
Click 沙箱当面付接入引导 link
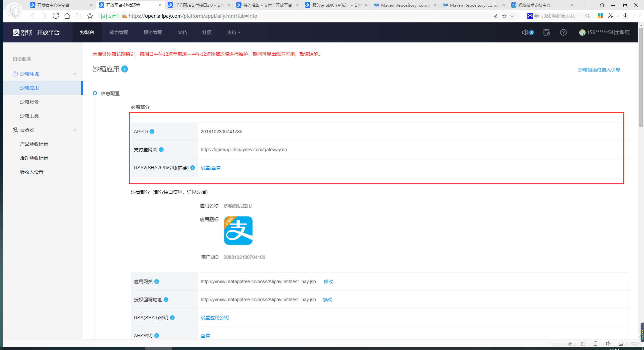click(599, 70)
